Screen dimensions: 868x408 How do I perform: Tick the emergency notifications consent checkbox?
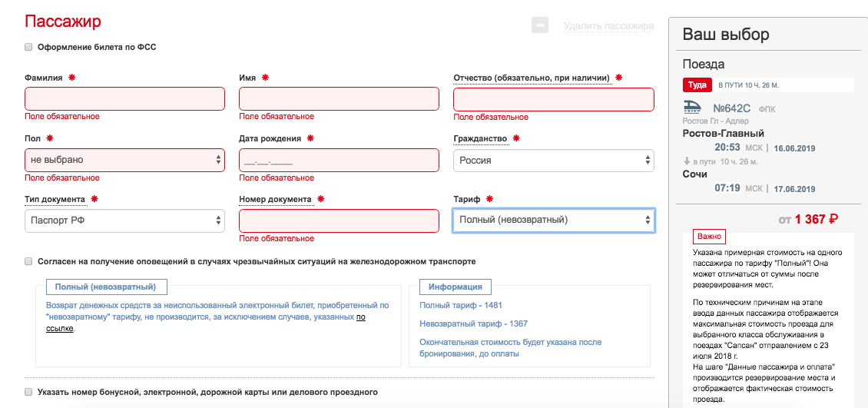(28, 262)
